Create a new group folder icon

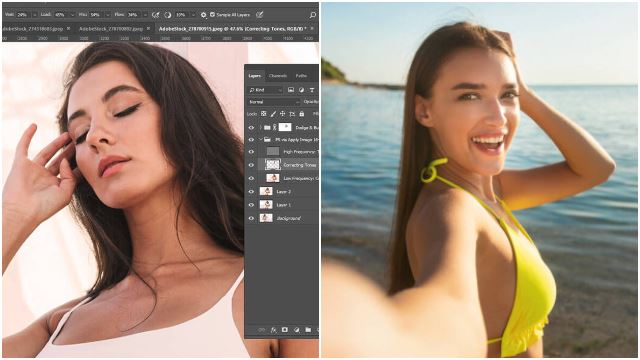pyautogui.click(x=308, y=330)
